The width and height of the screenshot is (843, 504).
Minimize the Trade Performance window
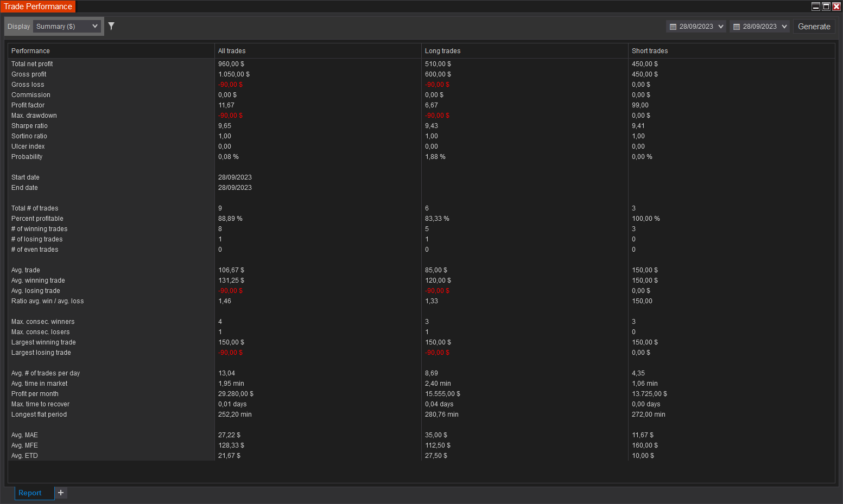pos(816,7)
